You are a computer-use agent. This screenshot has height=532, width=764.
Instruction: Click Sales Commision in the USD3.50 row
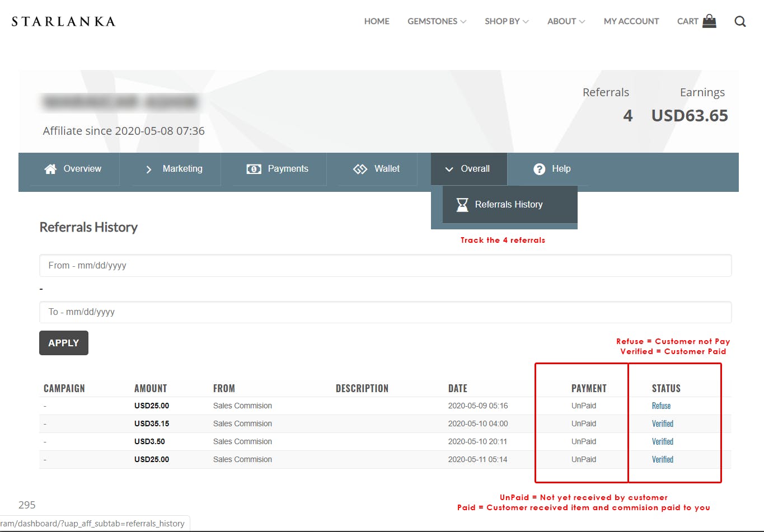pyautogui.click(x=242, y=441)
